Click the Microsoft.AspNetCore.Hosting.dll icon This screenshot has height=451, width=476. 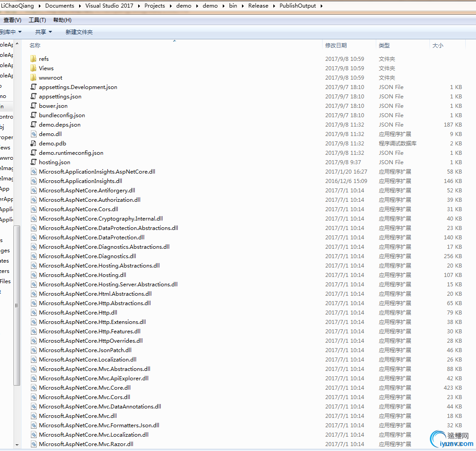point(34,275)
